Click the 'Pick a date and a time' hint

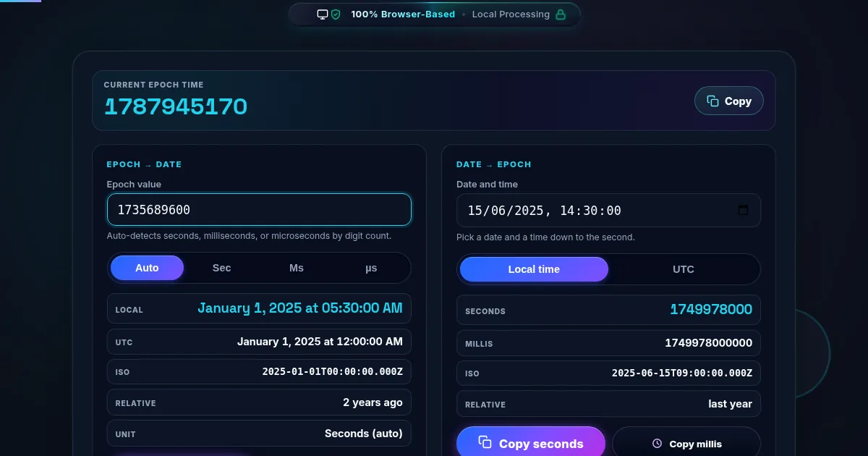(x=545, y=237)
